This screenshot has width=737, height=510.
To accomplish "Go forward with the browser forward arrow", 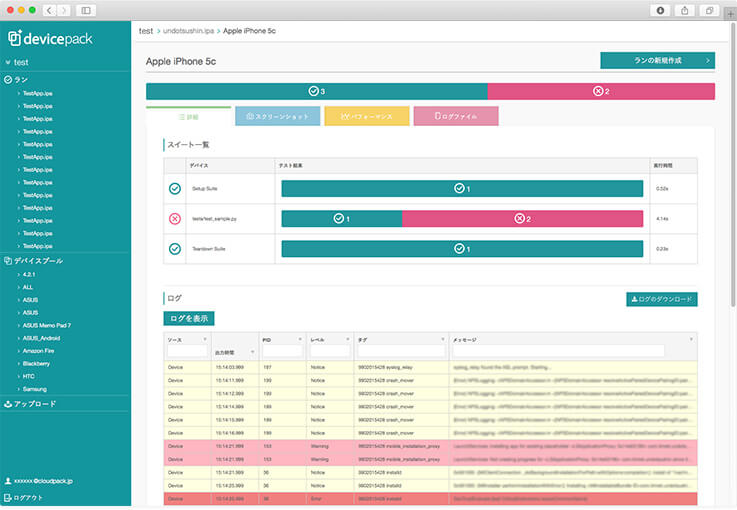I will pos(63,10).
